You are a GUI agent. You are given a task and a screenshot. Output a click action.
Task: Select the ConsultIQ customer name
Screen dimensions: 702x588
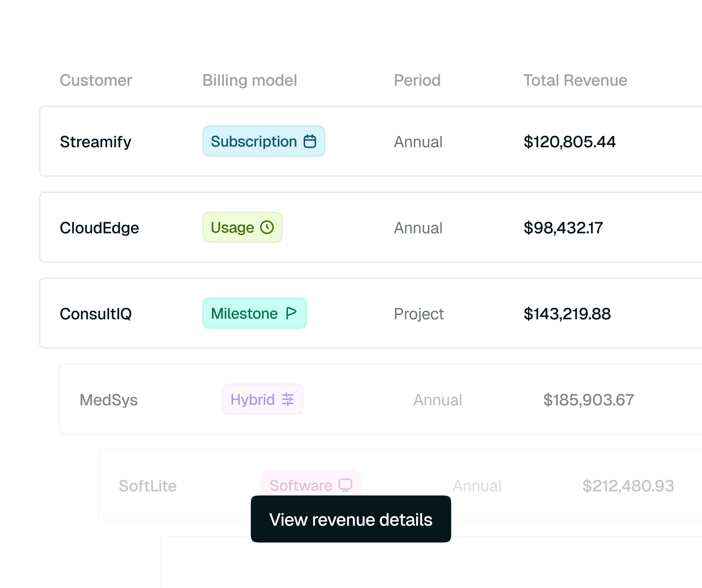click(x=96, y=314)
